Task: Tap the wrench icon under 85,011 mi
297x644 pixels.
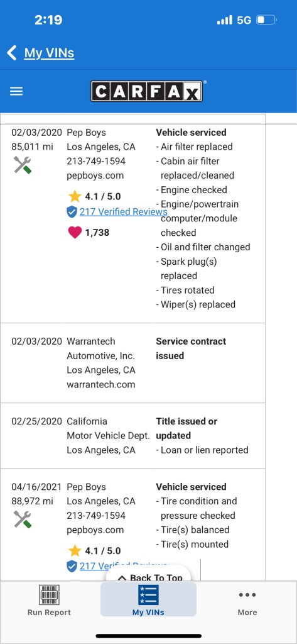Action: coord(23,165)
